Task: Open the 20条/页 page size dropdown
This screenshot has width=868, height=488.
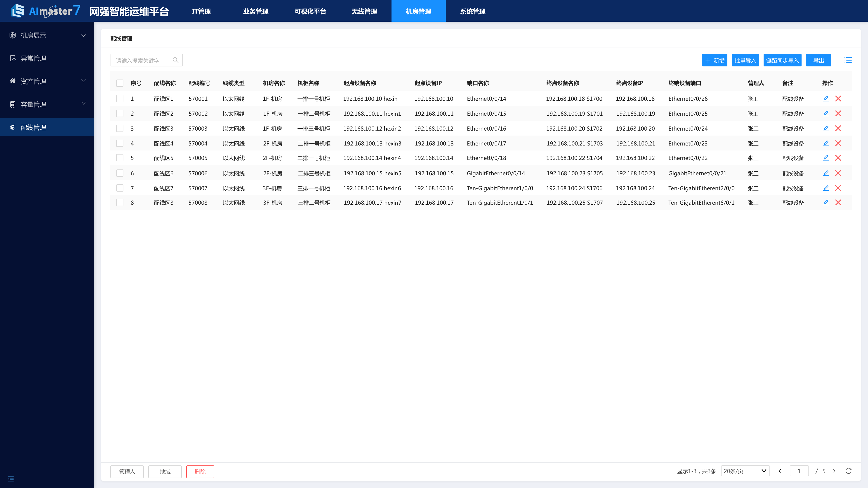Action: (745, 471)
